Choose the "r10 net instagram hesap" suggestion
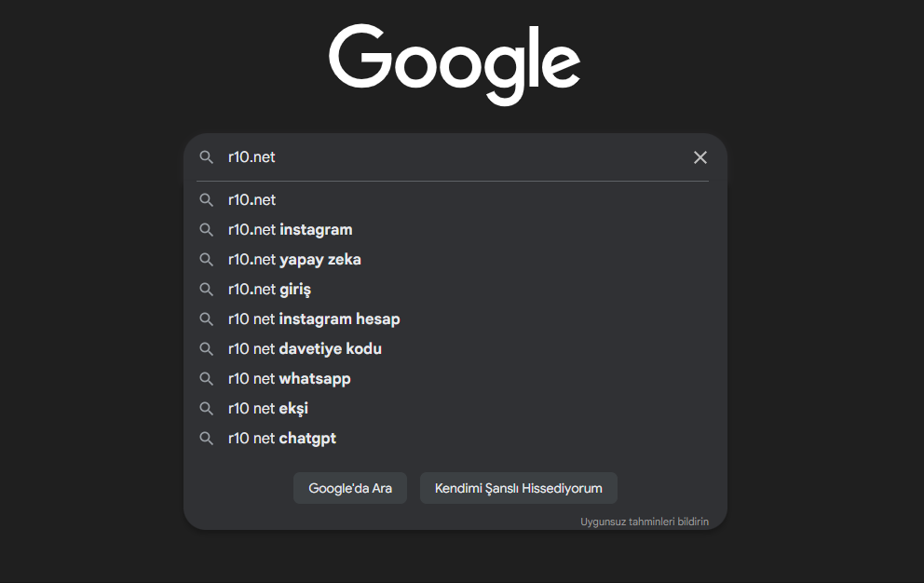The image size is (924, 583). point(314,319)
